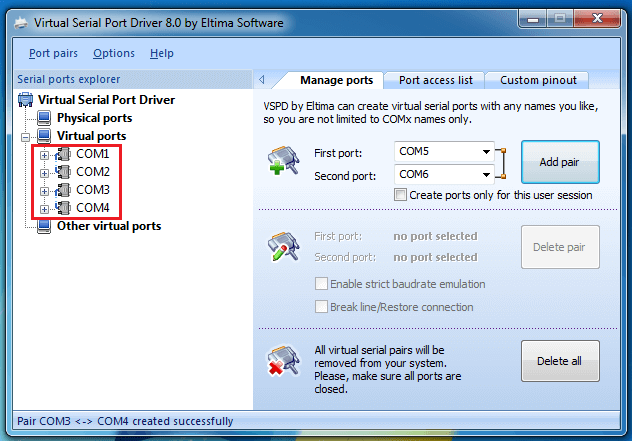Switch to the Port access list tab
632x441 pixels.
point(435,80)
